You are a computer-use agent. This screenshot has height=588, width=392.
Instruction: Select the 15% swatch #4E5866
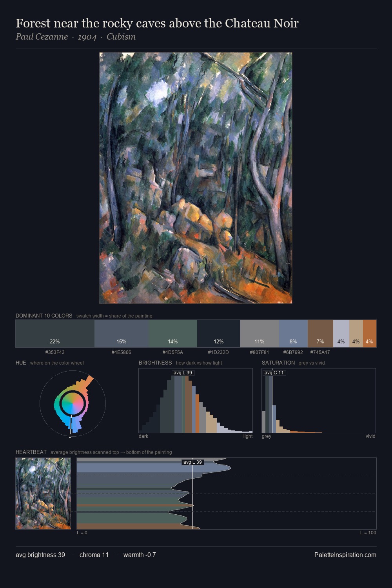click(x=122, y=334)
